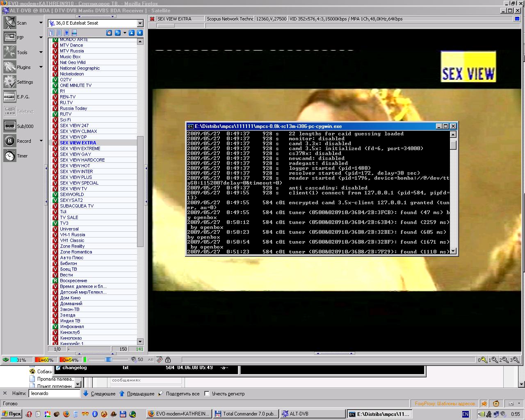Image resolution: width=525 pixels, height=420 pixels.
Task: Click the monkey face icon in Firefox status bar
Action: click(x=496, y=404)
